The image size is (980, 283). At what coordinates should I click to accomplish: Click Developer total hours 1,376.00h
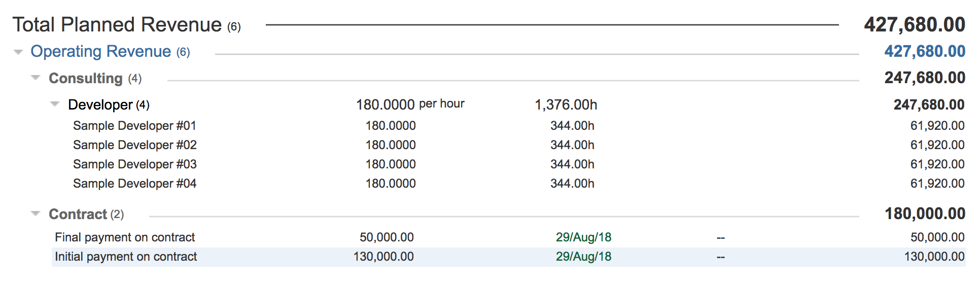566,105
